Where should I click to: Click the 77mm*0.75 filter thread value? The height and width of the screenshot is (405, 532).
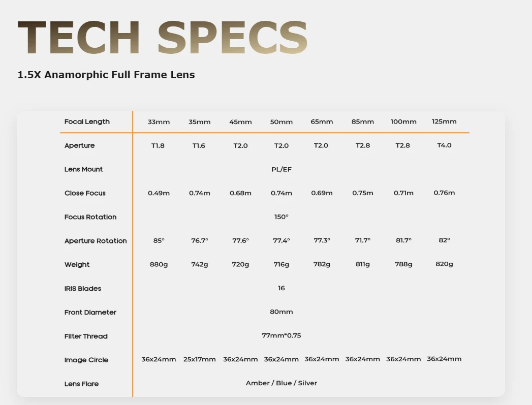pyautogui.click(x=281, y=335)
